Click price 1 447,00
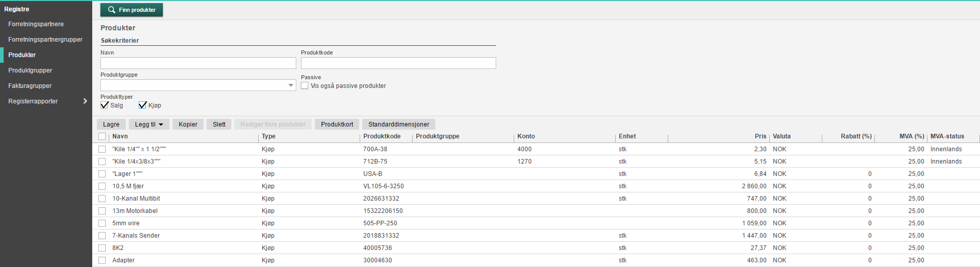This screenshot has height=267, width=980. pos(754,236)
